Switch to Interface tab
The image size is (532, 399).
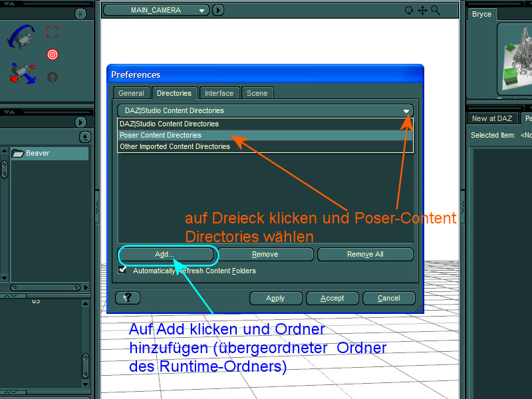click(x=219, y=93)
